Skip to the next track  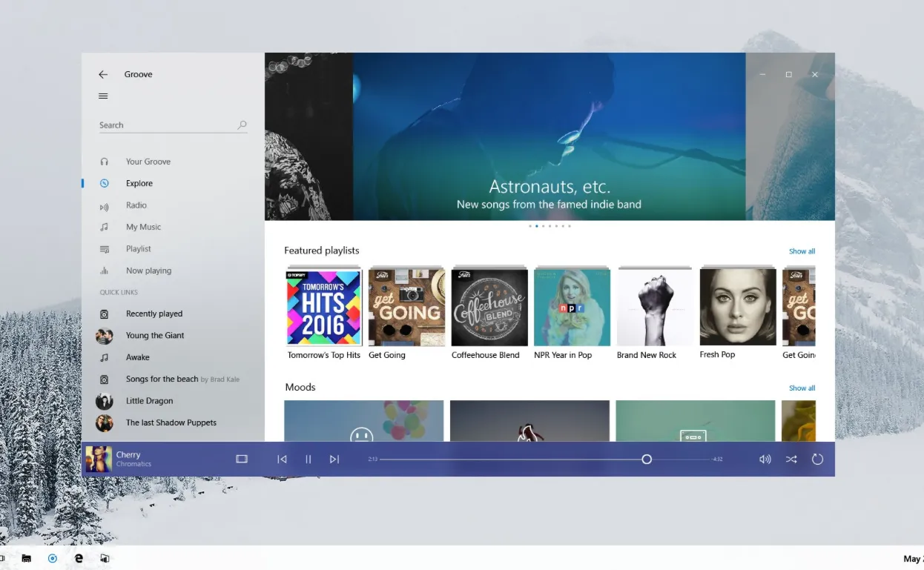(334, 460)
